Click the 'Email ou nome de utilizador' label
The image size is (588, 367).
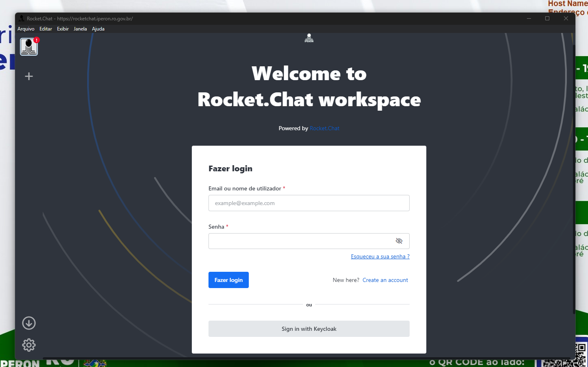pyautogui.click(x=245, y=188)
